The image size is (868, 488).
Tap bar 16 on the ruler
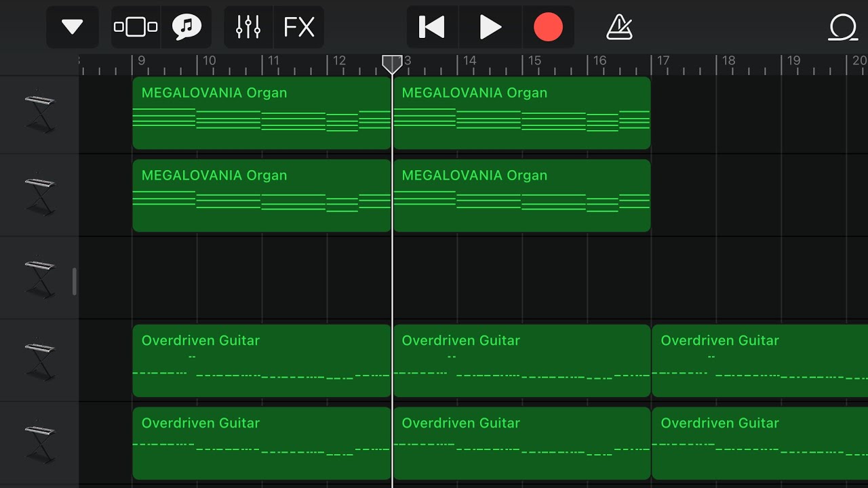(x=599, y=61)
